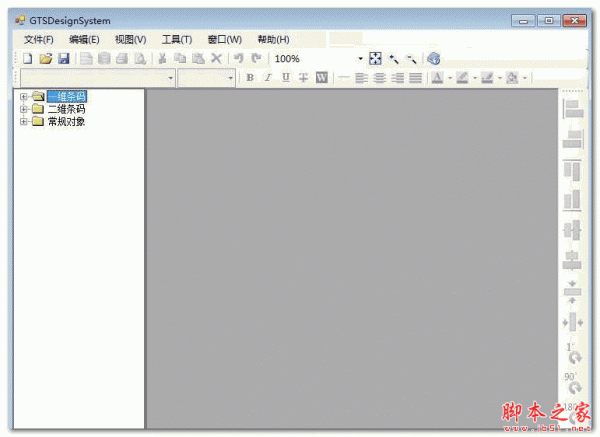Viewport: 600px width, 437px height.
Task: Open a file using the folder icon
Action: [x=46, y=59]
